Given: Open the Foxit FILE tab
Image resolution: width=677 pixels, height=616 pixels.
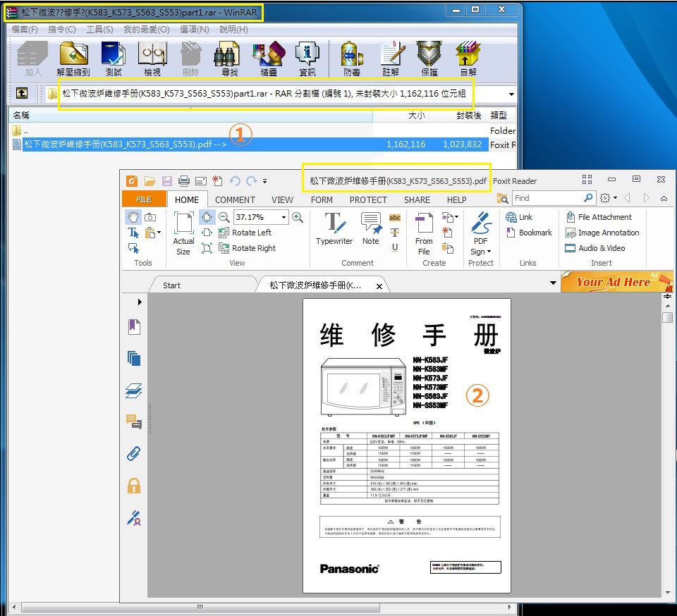Looking at the screenshot, I should coord(144,199).
